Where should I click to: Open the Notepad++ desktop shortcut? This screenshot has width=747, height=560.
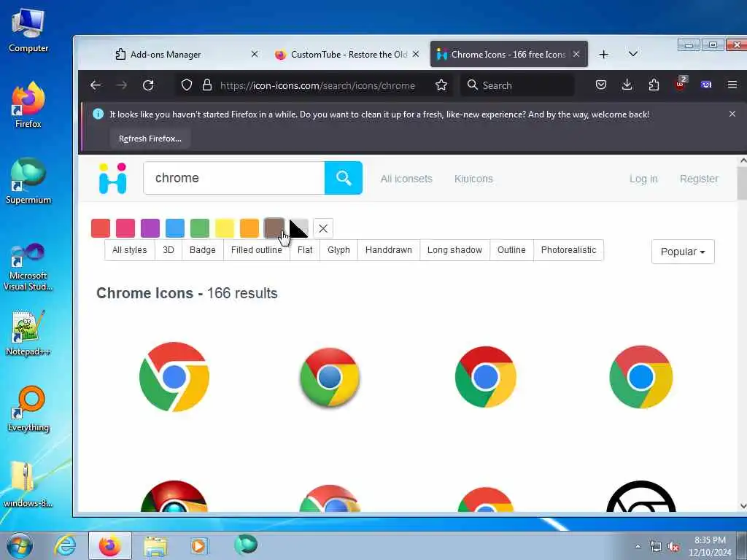tap(28, 333)
